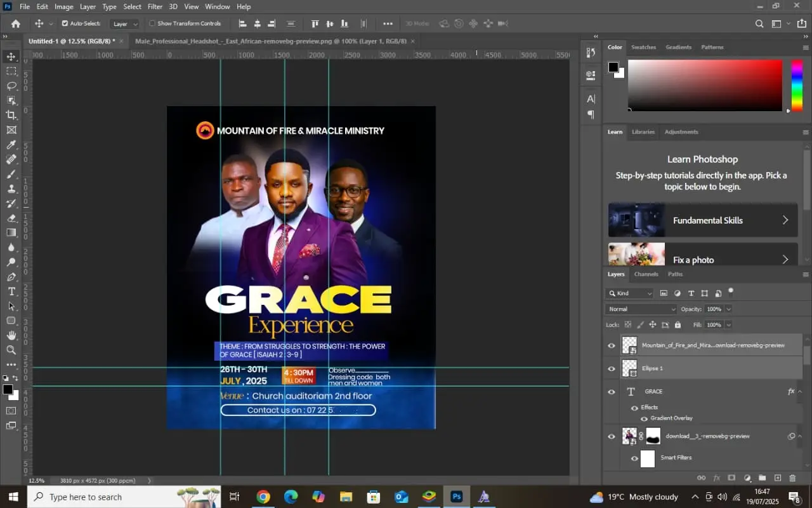Select the Object Selection tool
Viewport: 812px width, 508px height.
click(x=11, y=100)
